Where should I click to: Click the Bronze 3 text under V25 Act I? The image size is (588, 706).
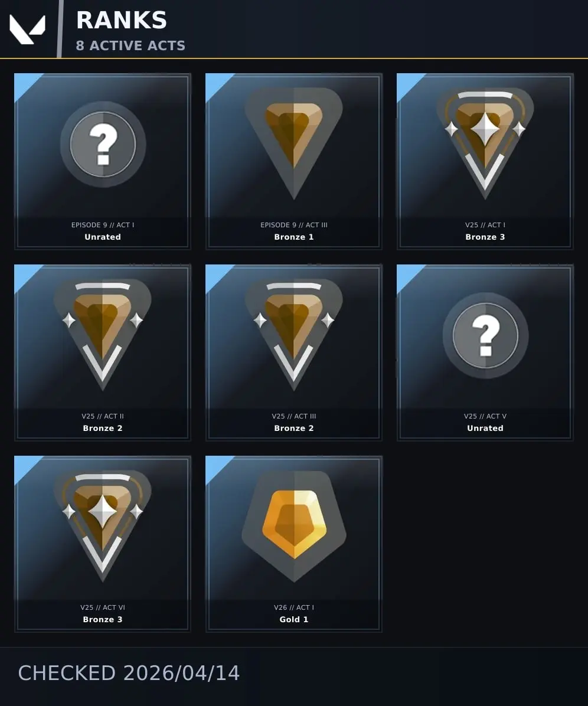click(x=485, y=237)
